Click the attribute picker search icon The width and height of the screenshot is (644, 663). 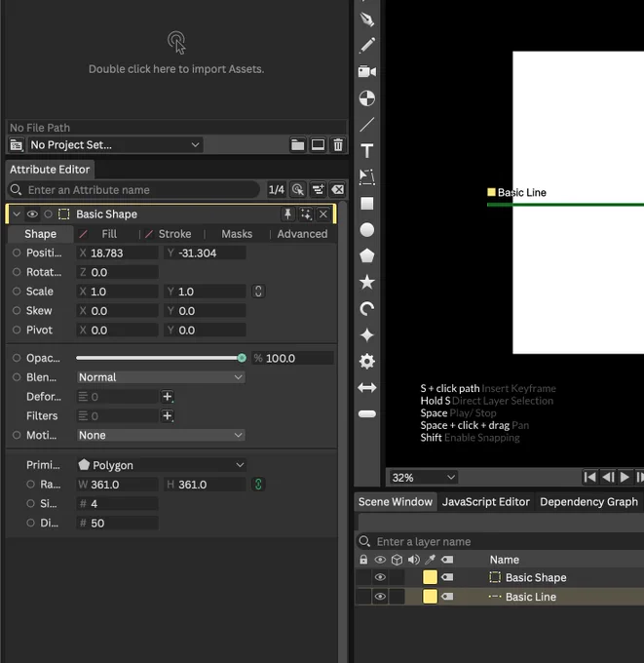point(298,190)
